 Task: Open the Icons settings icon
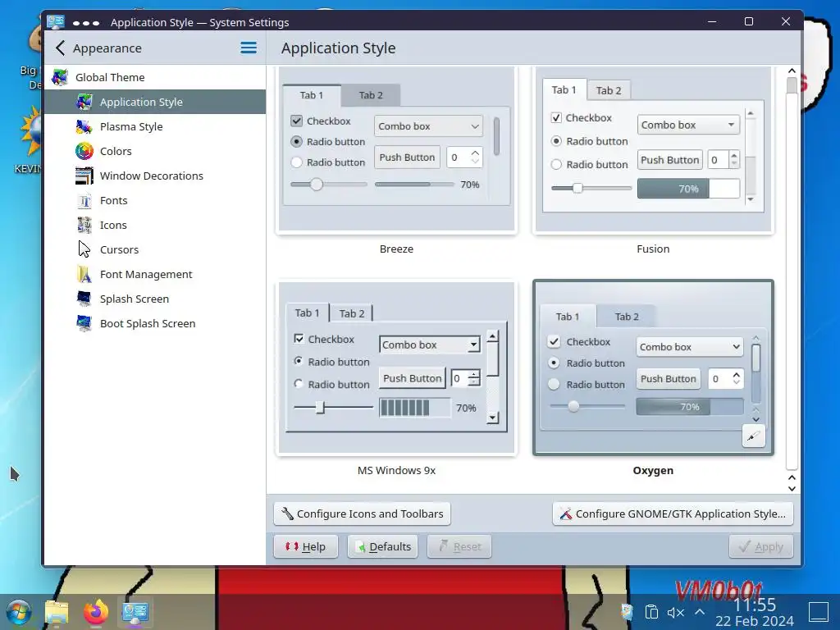click(84, 225)
